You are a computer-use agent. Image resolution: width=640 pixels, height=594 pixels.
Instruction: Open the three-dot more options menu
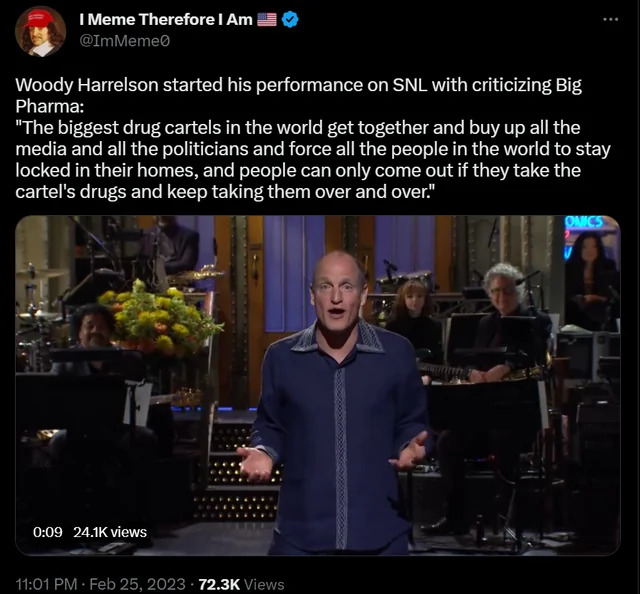pyautogui.click(x=611, y=19)
